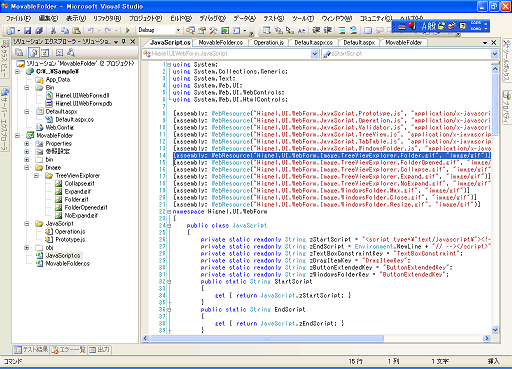
Task: Open Solution Explorer window position dropdown
Action: click(x=116, y=42)
